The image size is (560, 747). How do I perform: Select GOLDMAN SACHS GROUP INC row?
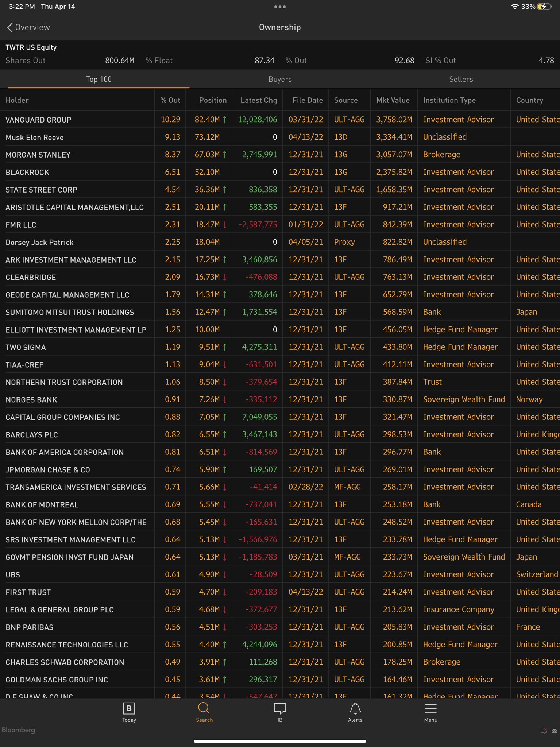point(280,680)
